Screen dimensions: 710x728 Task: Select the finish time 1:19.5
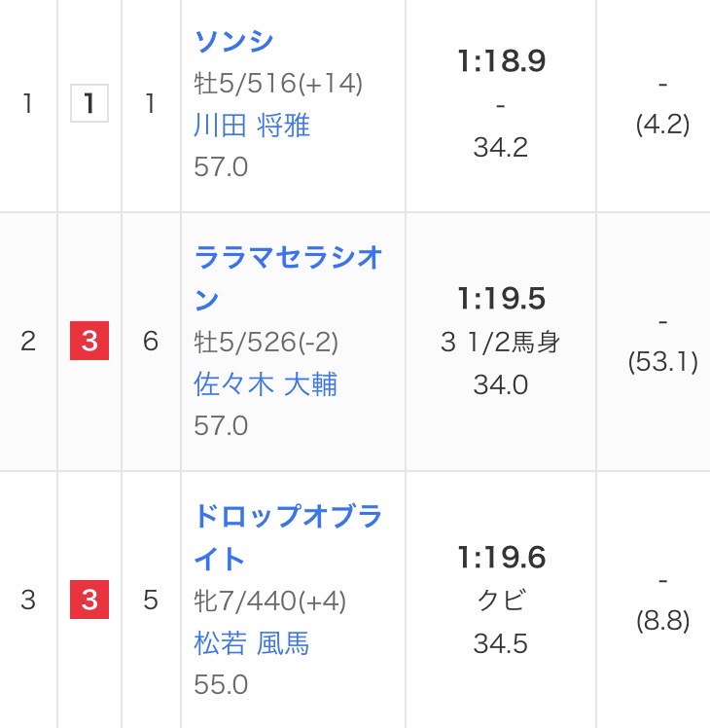tap(501, 299)
